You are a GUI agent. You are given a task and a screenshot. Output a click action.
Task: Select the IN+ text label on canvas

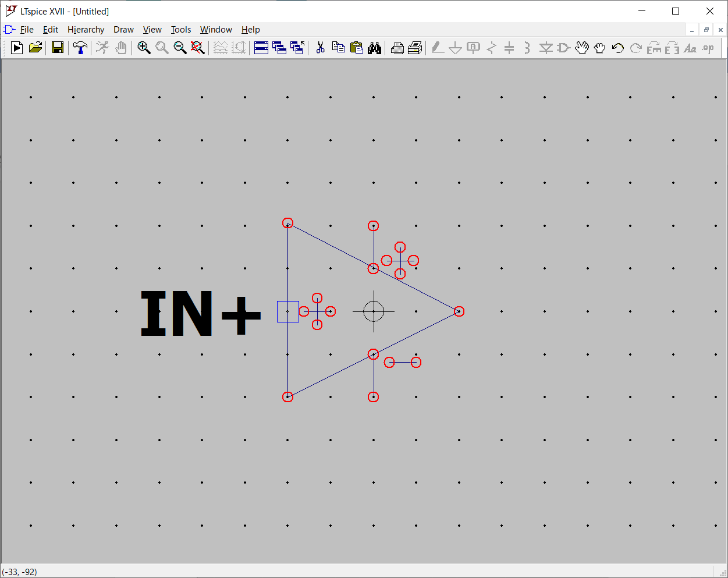click(x=200, y=314)
